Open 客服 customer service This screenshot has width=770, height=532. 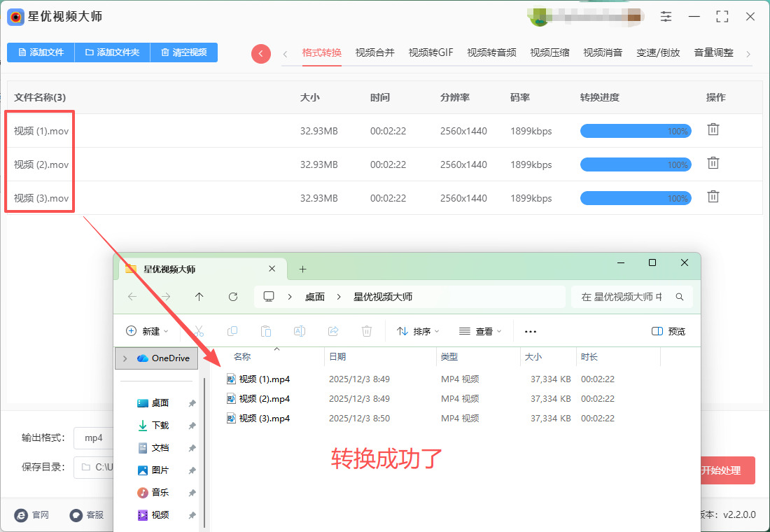click(87, 514)
